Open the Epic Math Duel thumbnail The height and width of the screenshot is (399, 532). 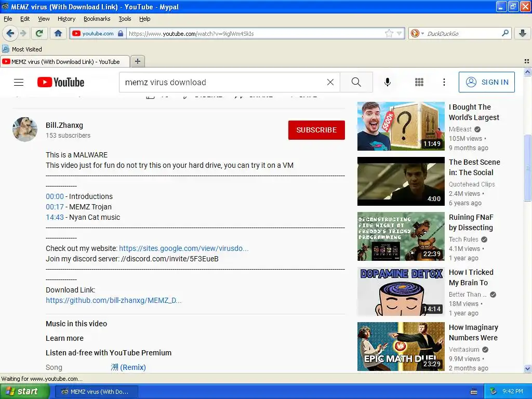coord(401,347)
